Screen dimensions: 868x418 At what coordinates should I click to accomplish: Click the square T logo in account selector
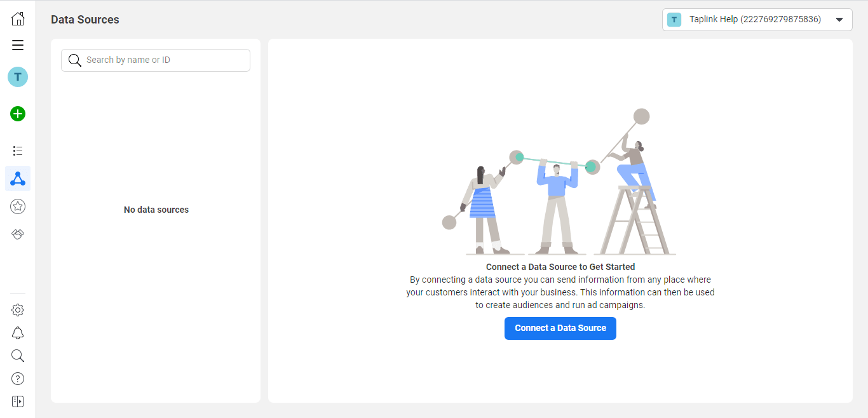674,20
